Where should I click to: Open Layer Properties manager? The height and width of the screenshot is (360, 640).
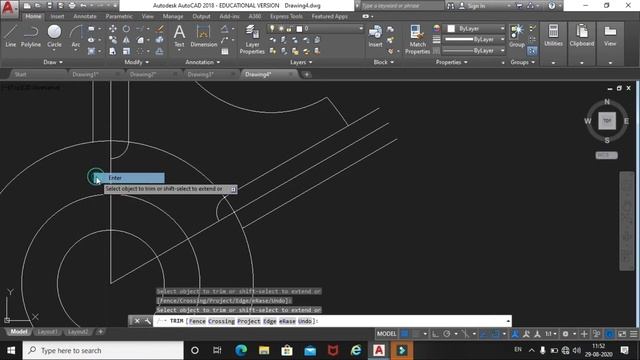tap(252, 39)
